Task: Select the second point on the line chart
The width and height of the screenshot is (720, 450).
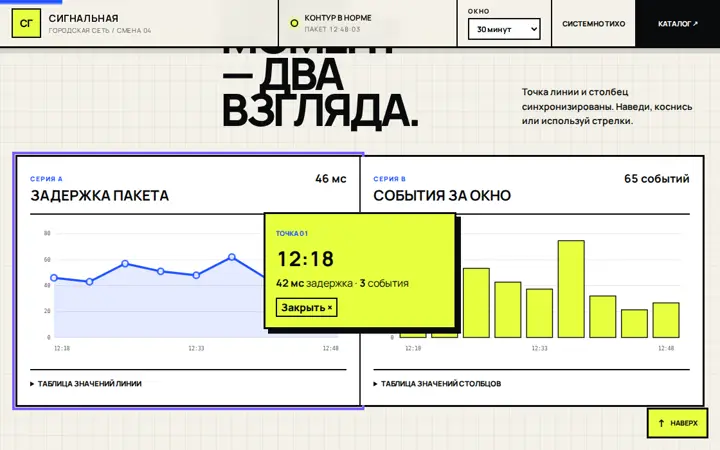Action: 90,281
